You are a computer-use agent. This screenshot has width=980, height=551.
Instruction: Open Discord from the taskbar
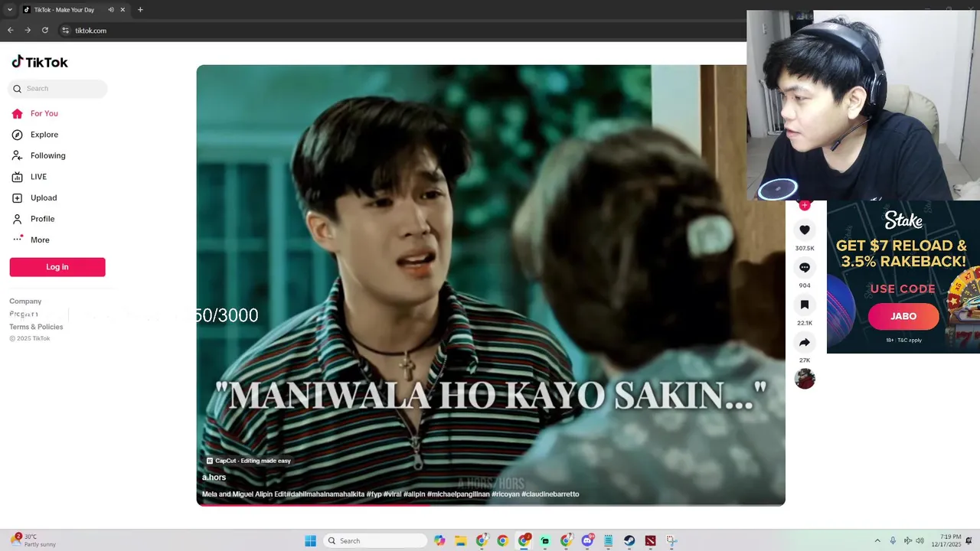point(587,541)
